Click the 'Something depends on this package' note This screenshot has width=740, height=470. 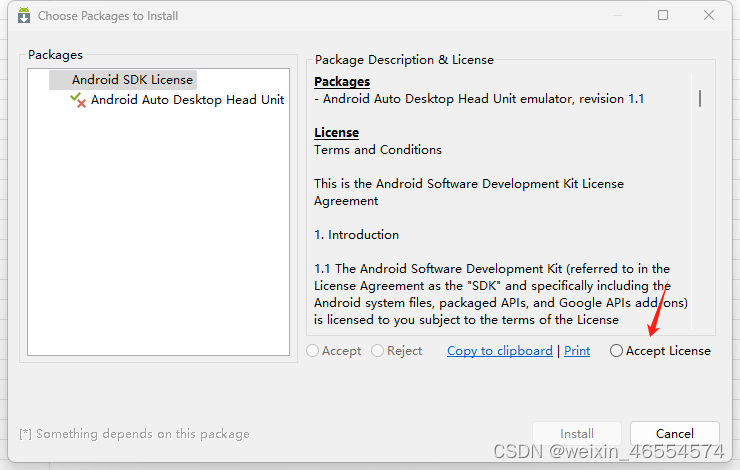(135, 434)
